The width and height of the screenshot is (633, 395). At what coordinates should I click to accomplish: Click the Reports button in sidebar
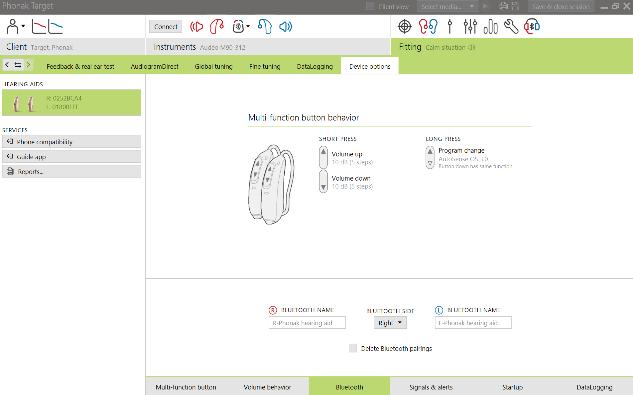pos(71,172)
